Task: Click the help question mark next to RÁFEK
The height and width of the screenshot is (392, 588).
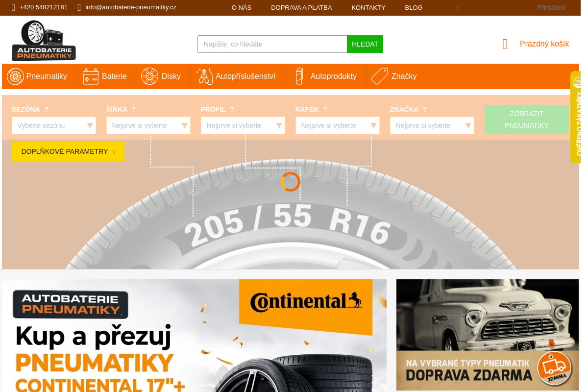Action: 325,109
